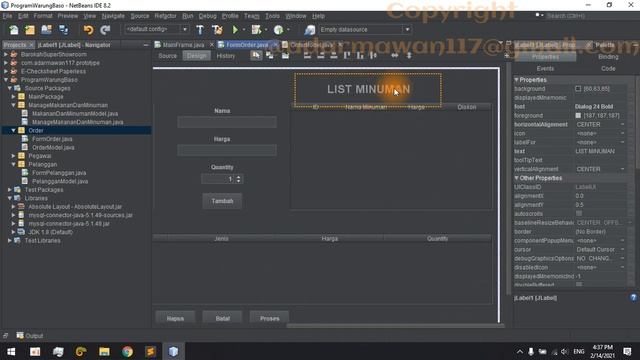The image size is (640, 360).
Task: Open the Refactor menu
Action: (165, 16)
